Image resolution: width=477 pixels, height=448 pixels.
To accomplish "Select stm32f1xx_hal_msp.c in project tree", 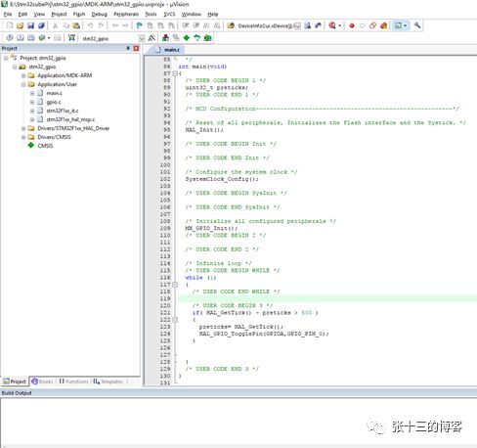I will click(70, 119).
